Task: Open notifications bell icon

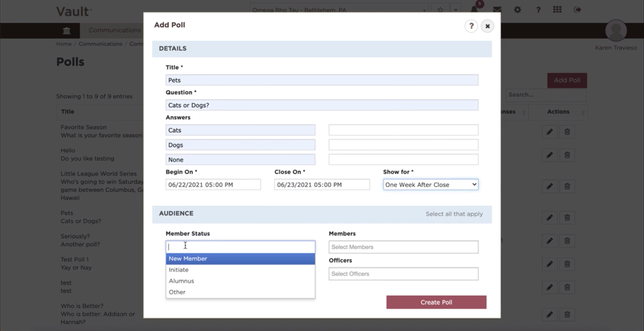Action: [474, 9]
